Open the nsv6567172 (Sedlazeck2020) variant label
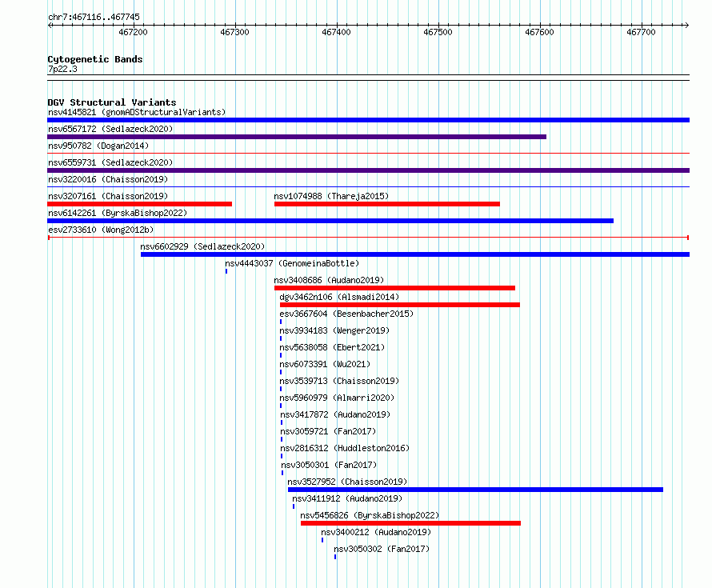Screen dimensions: 712x588 pyautogui.click(x=110, y=129)
